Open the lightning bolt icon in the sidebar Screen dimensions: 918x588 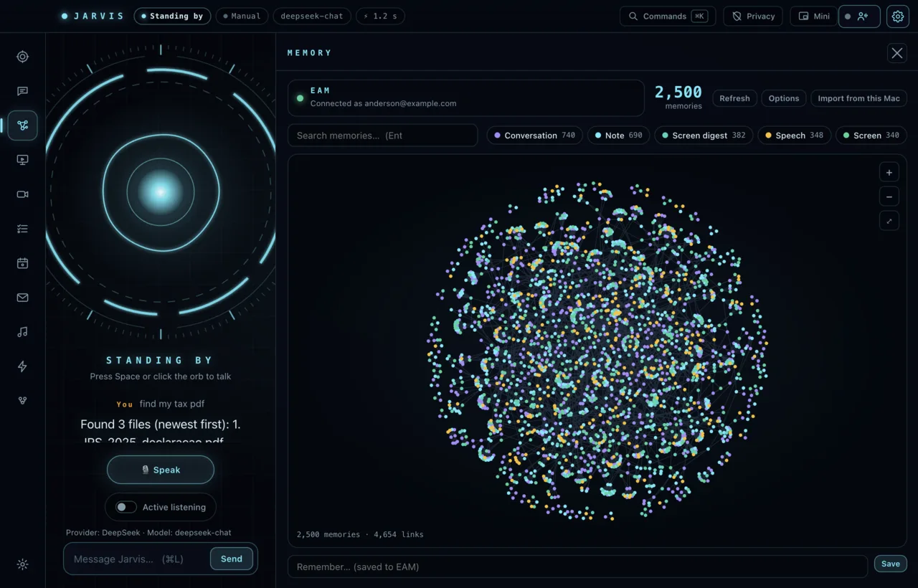coord(22,366)
